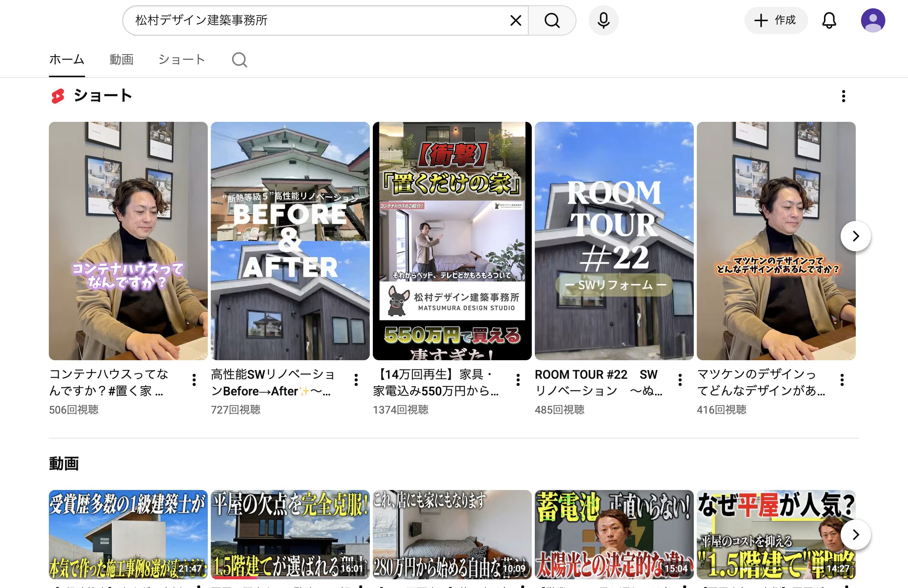
Task: Open the purple account avatar menu
Action: coord(872,20)
